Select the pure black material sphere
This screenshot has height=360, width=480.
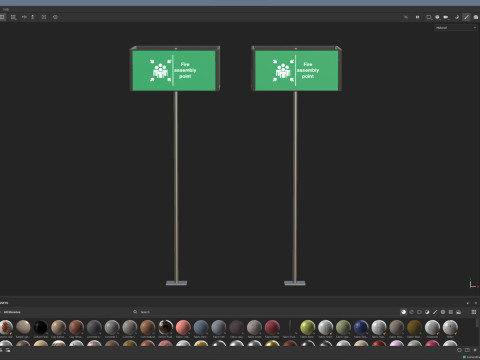coord(41,327)
